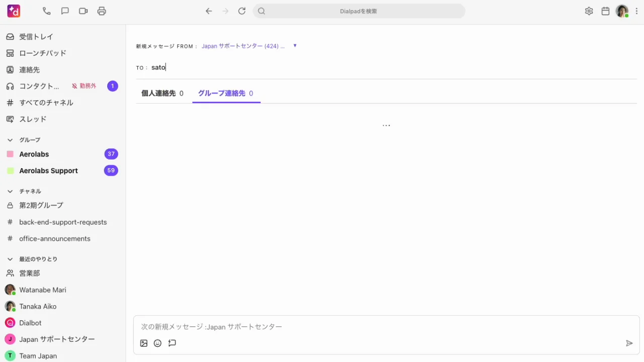Go forward with the right arrow
The height and width of the screenshot is (362, 644).
(x=225, y=11)
